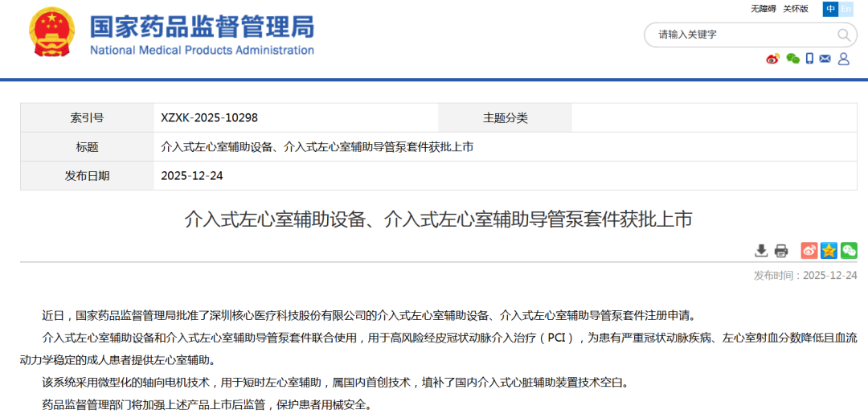Click the 国家药品监督管理局 site title
The image size is (868, 418).
tap(202, 26)
